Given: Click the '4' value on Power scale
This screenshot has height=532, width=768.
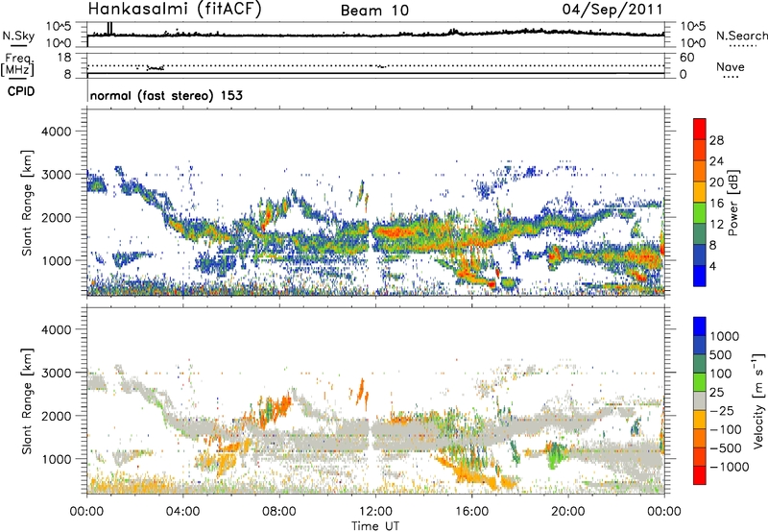Looking at the screenshot, I should [712, 267].
